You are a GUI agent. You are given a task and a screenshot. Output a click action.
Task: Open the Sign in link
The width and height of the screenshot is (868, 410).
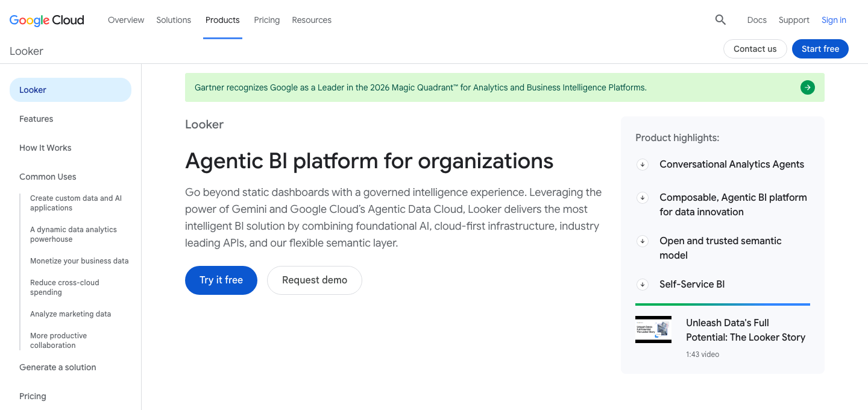coord(834,20)
